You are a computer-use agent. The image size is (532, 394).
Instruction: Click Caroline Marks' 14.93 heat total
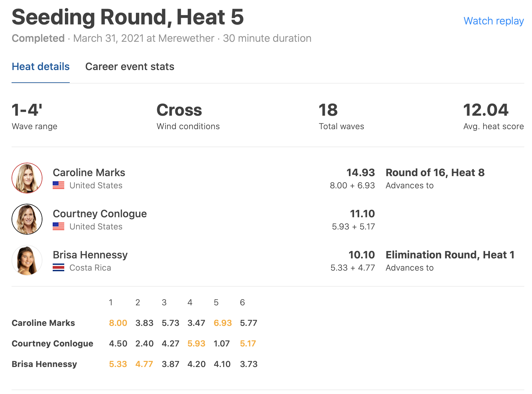click(360, 173)
